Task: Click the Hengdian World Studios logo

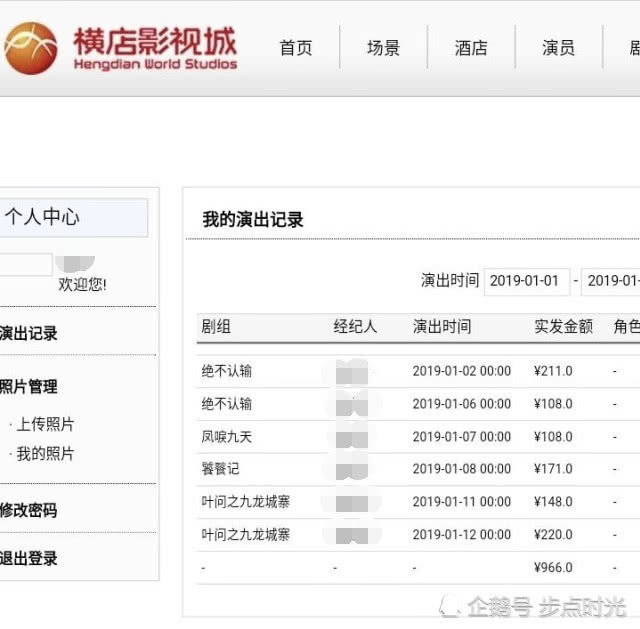Action: click(120, 48)
